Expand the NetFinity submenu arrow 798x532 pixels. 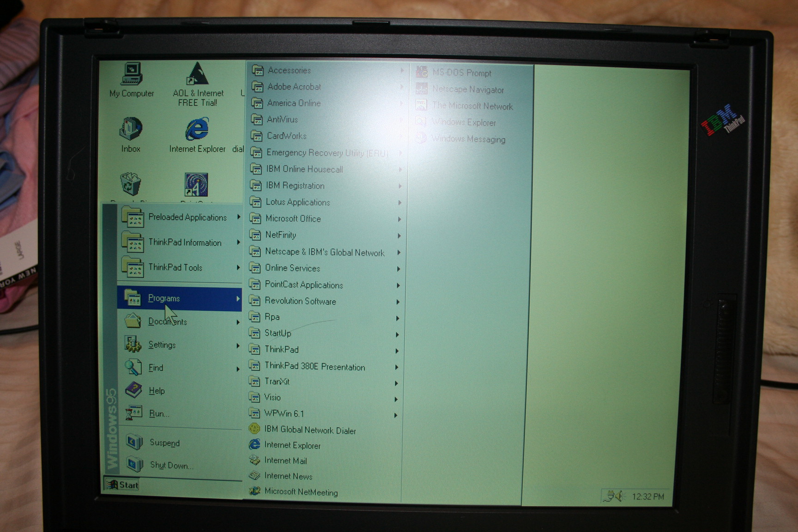coord(399,236)
